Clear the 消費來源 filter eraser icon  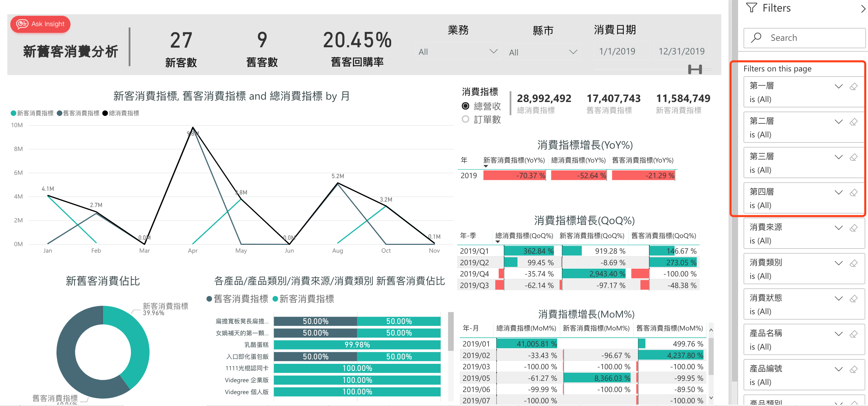pyautogui.click(x=853, y=228)
